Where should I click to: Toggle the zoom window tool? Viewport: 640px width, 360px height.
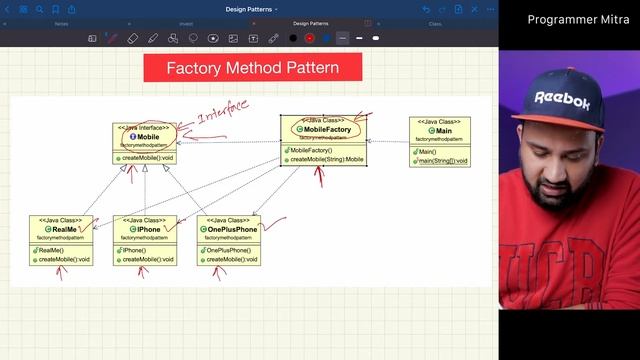(92, 38)
